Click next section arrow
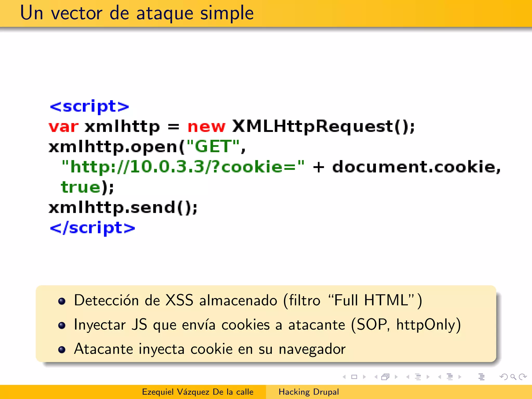The width and height of the screenshot is (532, 399). (460, 377)
